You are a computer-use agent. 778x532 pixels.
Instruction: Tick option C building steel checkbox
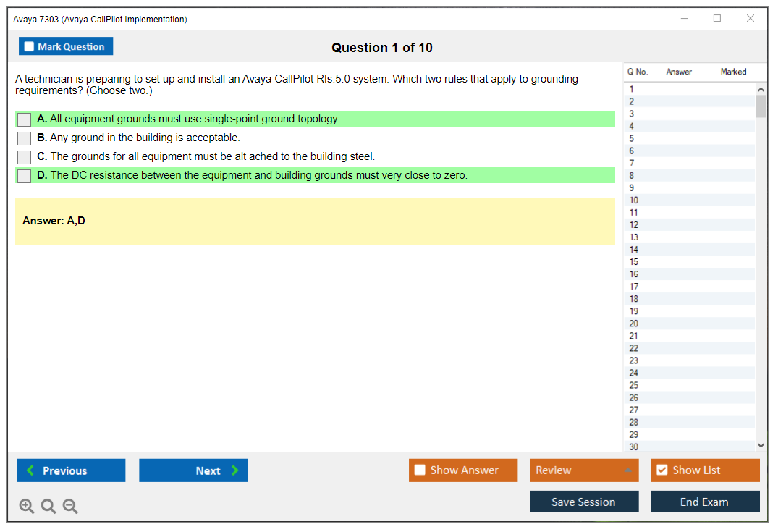click(x=24, y=157)
